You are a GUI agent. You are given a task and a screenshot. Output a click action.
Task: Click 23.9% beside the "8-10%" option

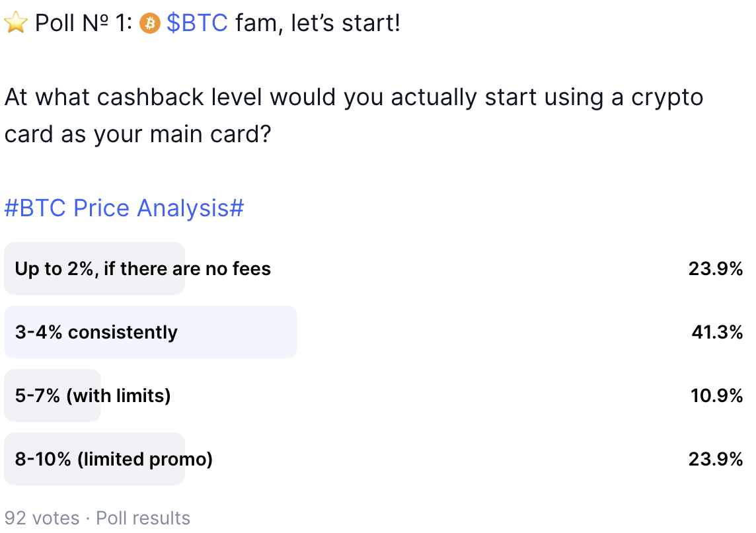pyautogui.click(x=716, y=459)
